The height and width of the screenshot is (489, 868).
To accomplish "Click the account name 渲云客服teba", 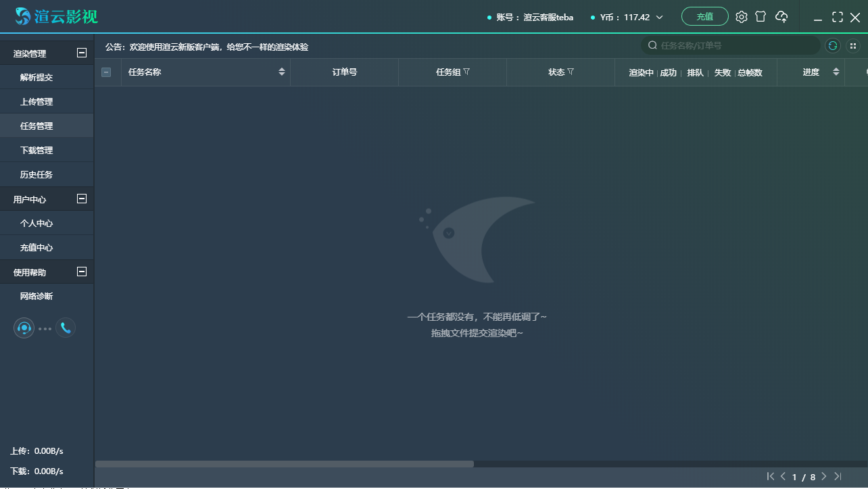I will point(548,18).
